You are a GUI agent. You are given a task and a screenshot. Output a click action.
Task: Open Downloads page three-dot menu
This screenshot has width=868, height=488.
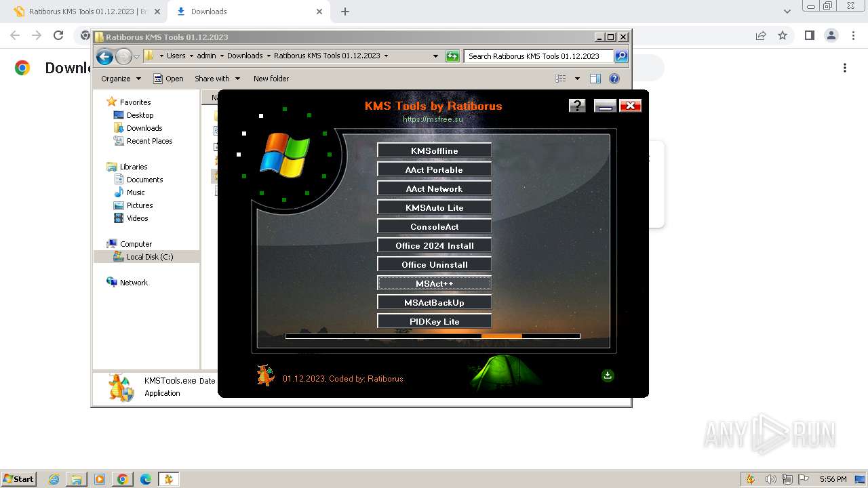pos(845,68)
